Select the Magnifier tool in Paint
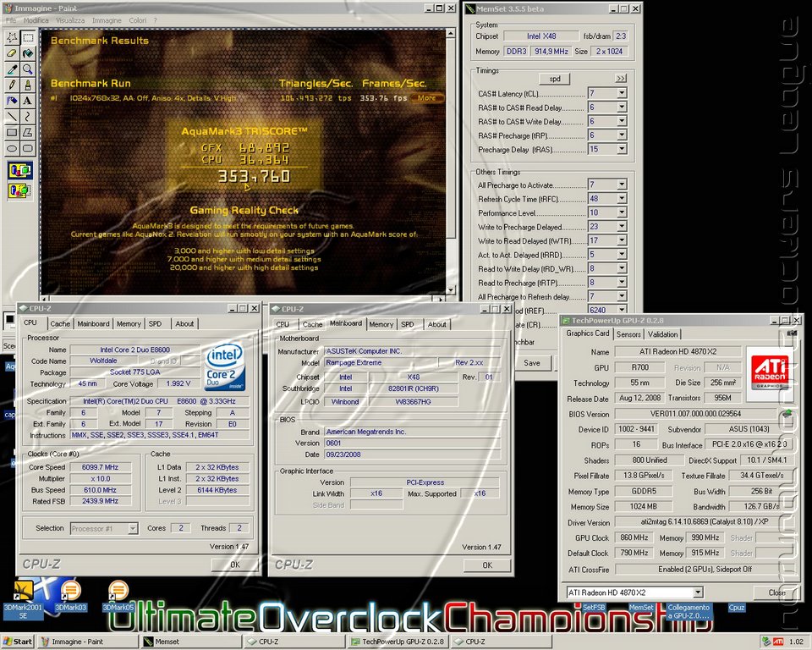 (x=27, y=69)
